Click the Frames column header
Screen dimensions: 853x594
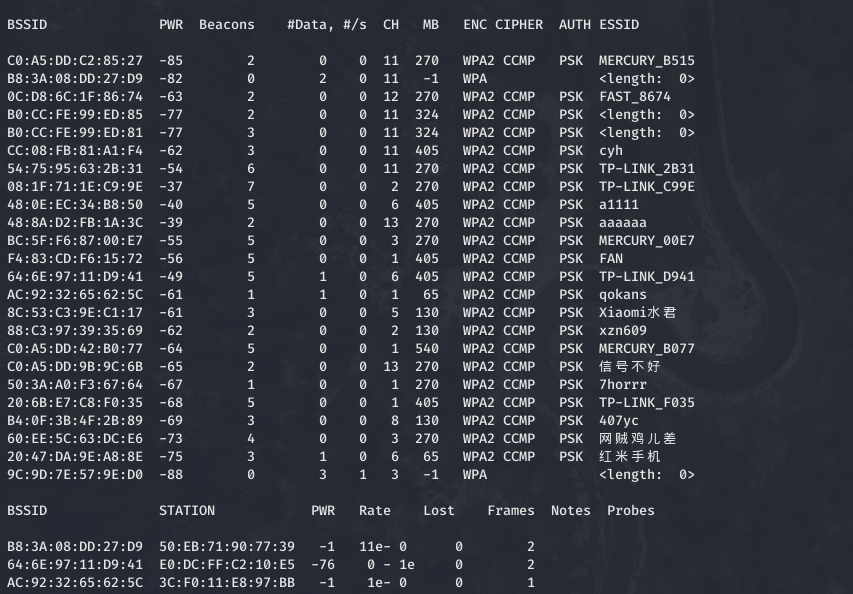coord(511,511)
